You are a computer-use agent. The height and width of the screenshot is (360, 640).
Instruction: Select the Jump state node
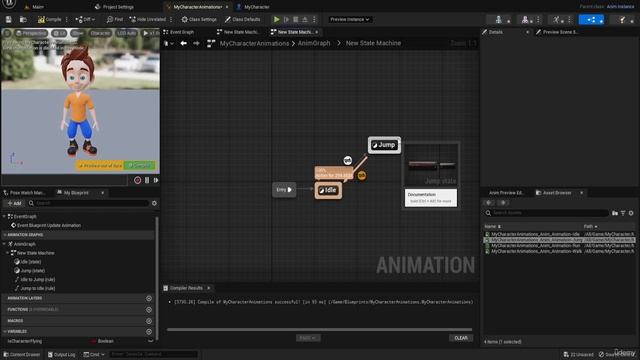pyautogui.click(x=384, y=145)
